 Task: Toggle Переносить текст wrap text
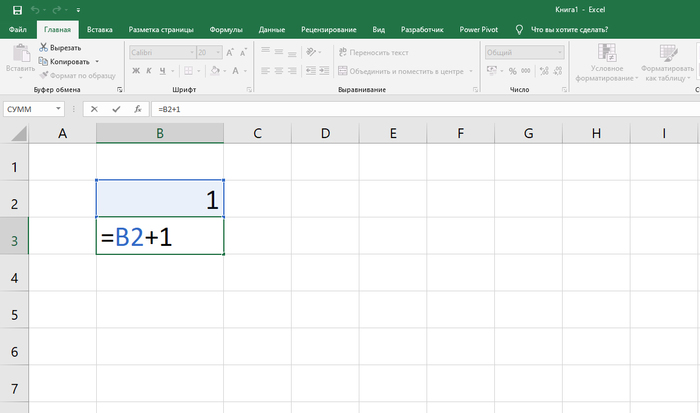pyautogui.click(x=374, y=52)
